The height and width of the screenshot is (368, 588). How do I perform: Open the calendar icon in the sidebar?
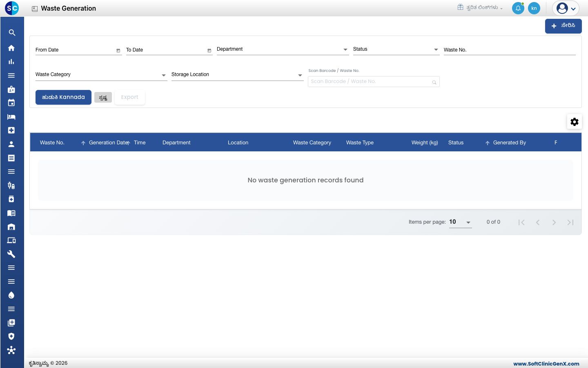click(x=11, y=103)
